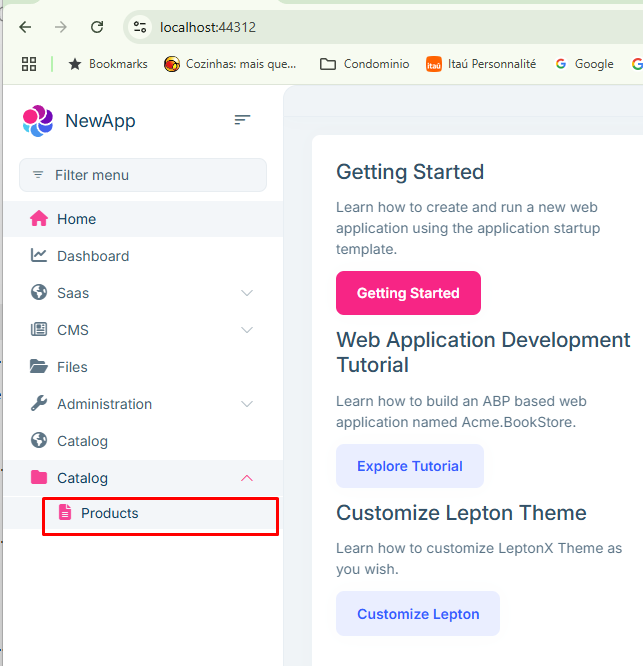Click the Explore Tutorial button
Image resolution: width=643 pixels, height=666 pixels.
point(409,466)
